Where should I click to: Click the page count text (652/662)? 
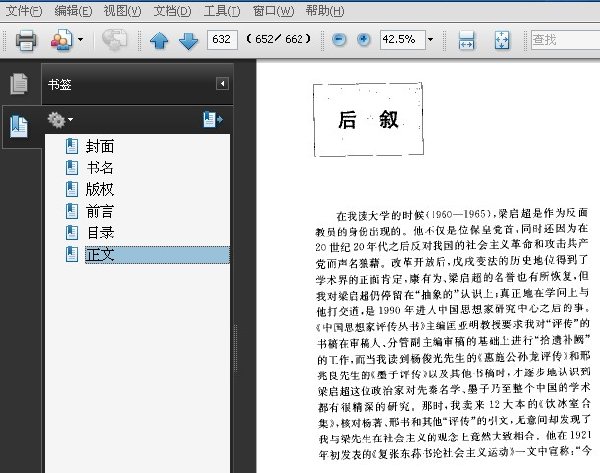click(279, 39)
